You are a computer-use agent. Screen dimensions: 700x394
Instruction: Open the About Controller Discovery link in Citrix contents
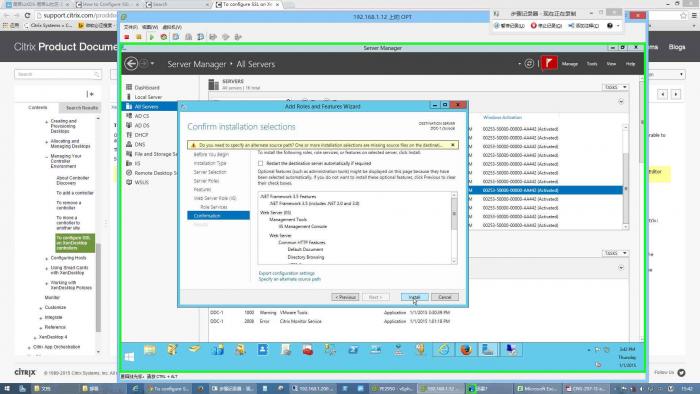[x=73, y=180]
